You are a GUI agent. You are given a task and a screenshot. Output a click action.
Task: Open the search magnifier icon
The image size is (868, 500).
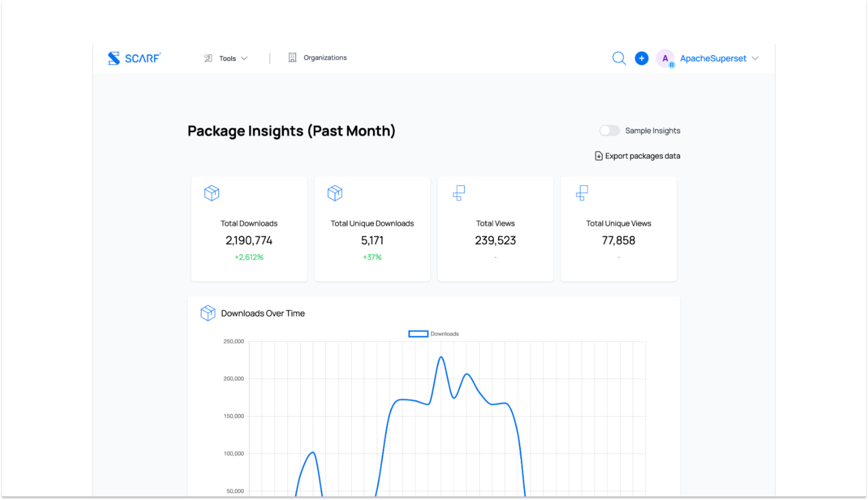pyautogui.click(x=619, y=58)
